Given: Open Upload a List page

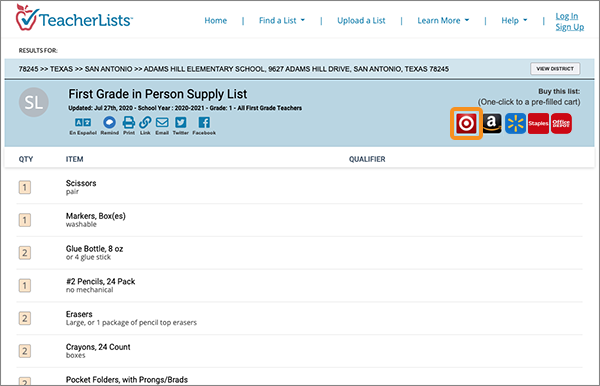Looking at the screenshot, I should tap(361, 20).
